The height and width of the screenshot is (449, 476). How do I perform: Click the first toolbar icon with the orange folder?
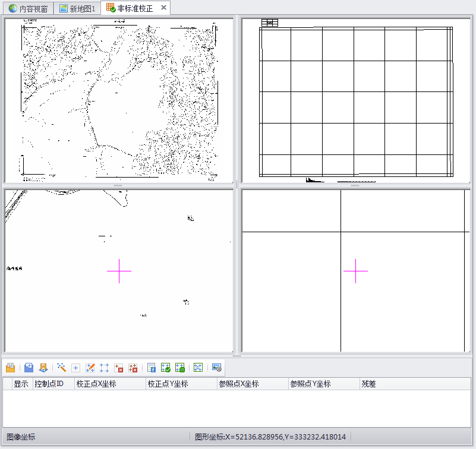[10, 368]
